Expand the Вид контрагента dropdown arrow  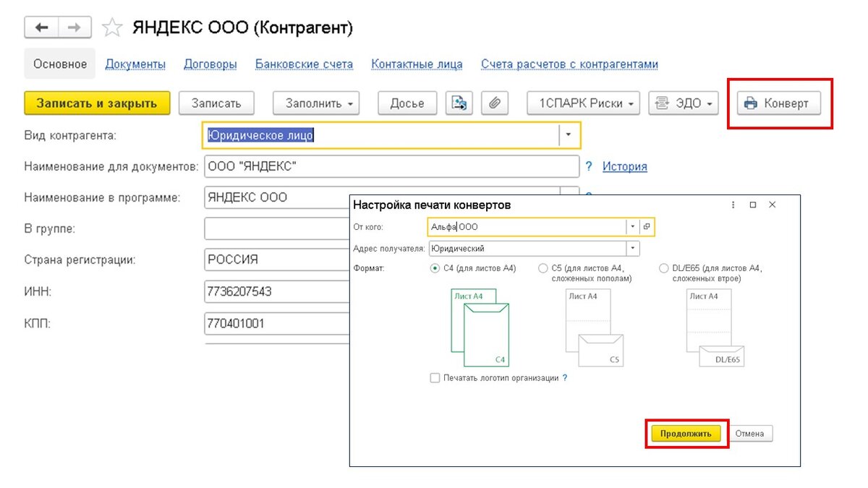pos(569,134)
